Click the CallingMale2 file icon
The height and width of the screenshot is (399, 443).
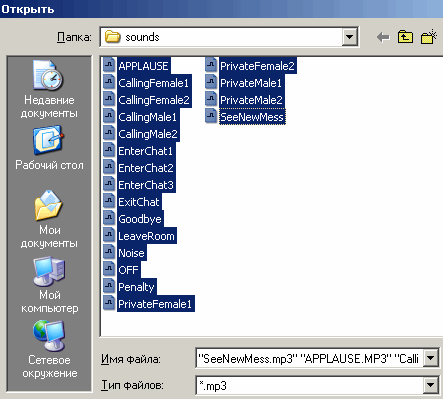coord(109,133)
